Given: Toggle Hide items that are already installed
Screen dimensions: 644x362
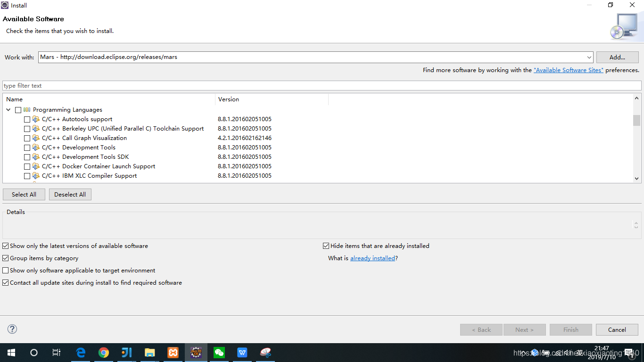Looking at the screenshot, I should [326, 246].
